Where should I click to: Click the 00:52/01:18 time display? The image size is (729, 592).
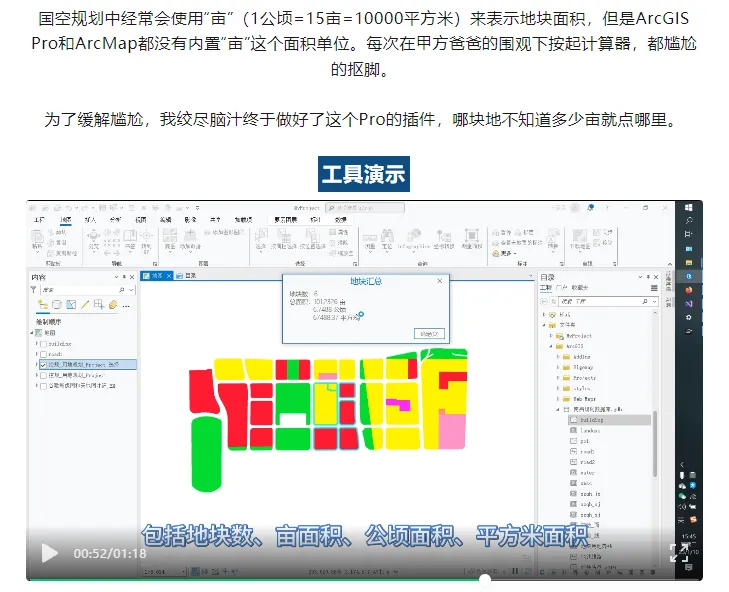click(x=110, y=553)
